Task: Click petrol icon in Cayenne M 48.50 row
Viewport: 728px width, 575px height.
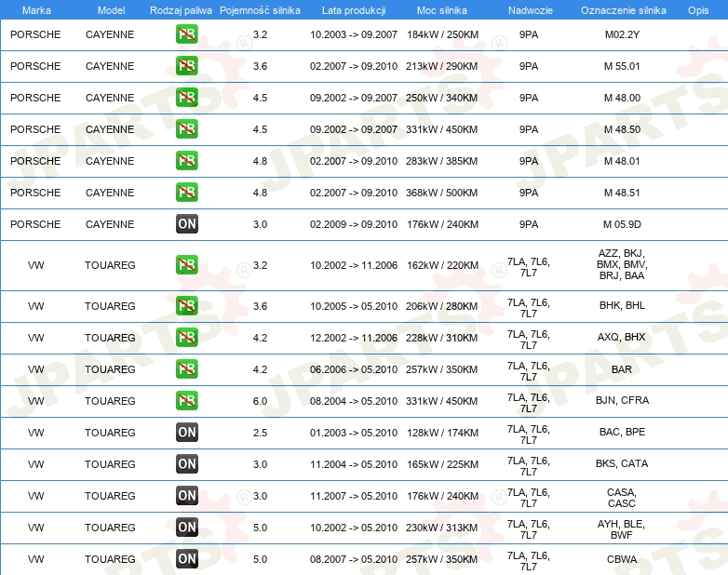Action: 186,129
